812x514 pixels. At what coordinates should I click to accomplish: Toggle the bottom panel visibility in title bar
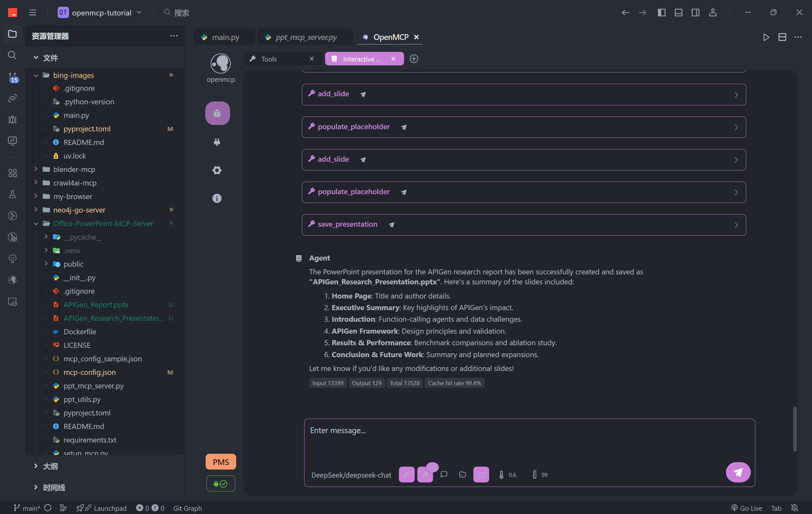click(x=679, y=13)
